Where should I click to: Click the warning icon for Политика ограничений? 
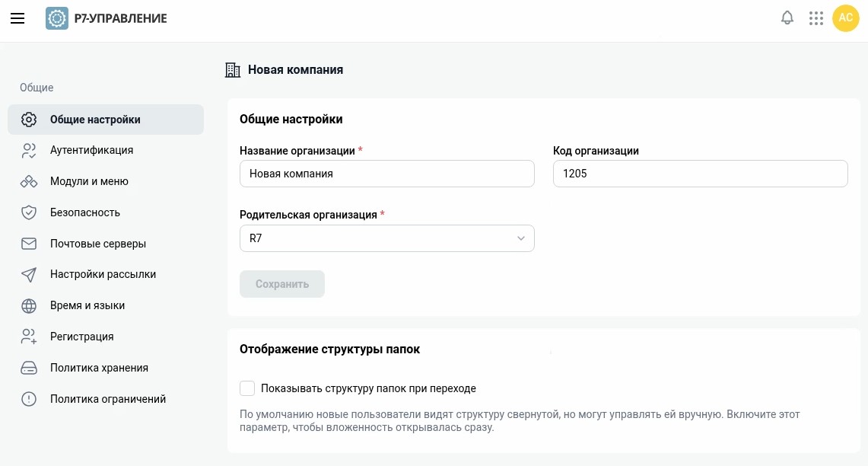pyautogui.click(x=29, y=399)
